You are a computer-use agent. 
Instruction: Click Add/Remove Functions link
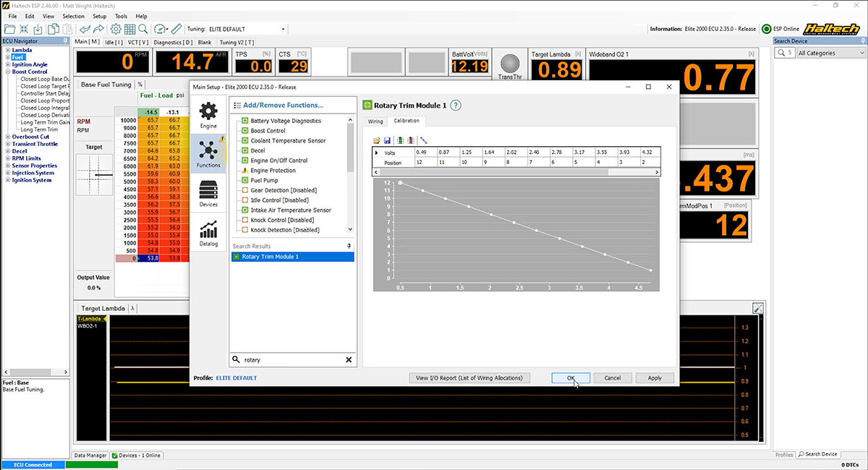(284, 105)
